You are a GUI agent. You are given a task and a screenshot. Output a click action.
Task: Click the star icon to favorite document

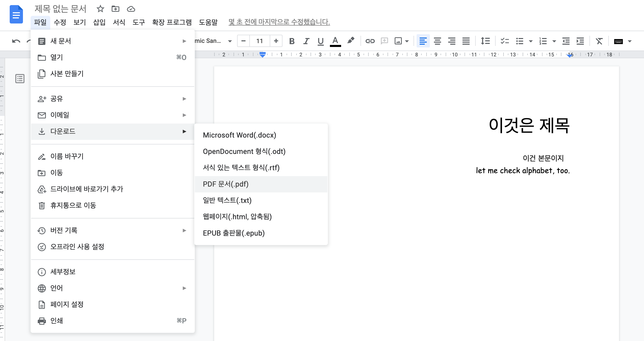(100, 9)
